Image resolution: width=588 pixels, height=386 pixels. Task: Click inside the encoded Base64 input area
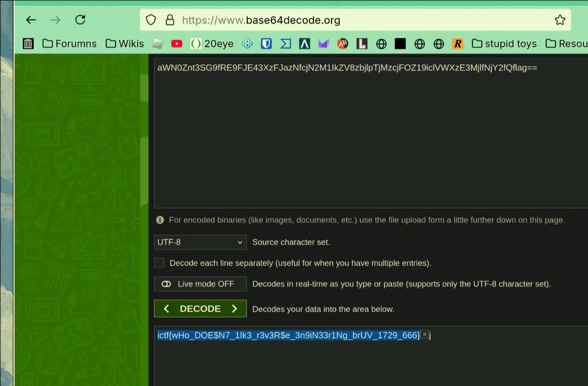click(x=364, y=137)
